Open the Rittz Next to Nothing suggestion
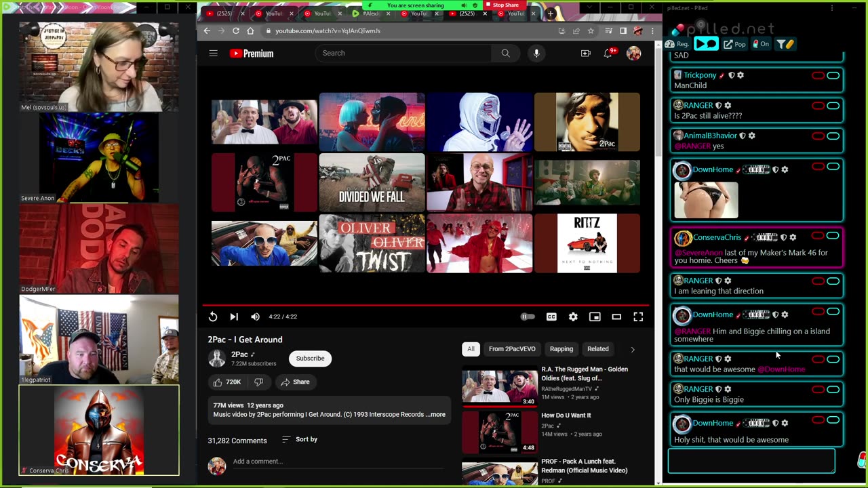The width and height of the screenshot is (868, 488). coord(587,243)
